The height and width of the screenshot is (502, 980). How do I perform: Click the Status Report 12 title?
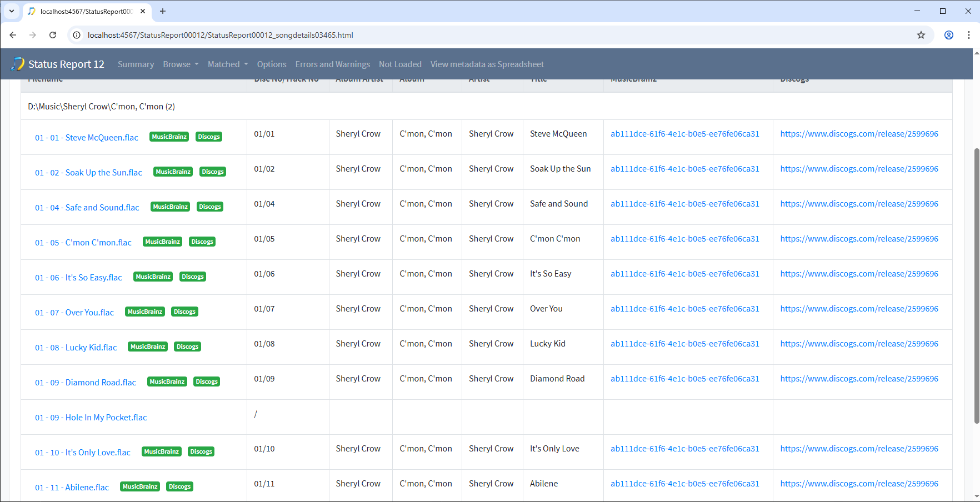coord(66,64)
